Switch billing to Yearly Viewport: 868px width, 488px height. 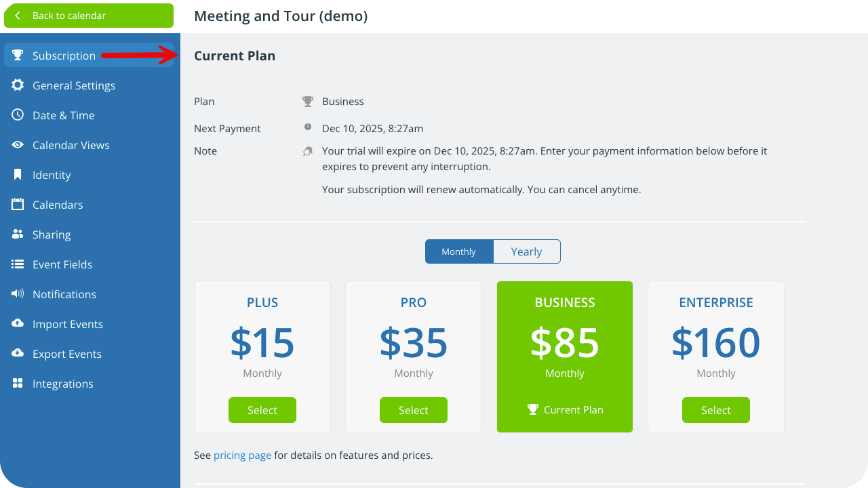pyautogui.click(x=526, y=251)
